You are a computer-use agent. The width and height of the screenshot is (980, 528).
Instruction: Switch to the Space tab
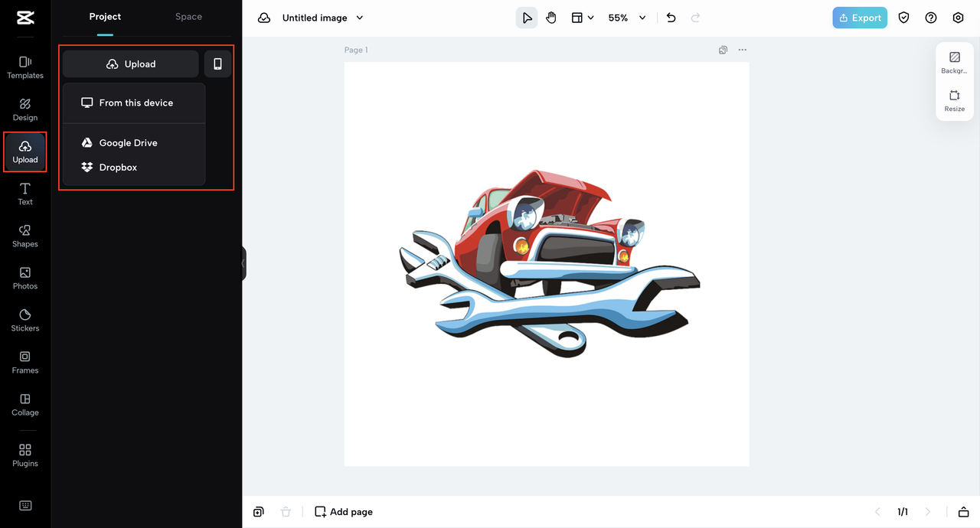pyautogui.click(x=188, y=17)
